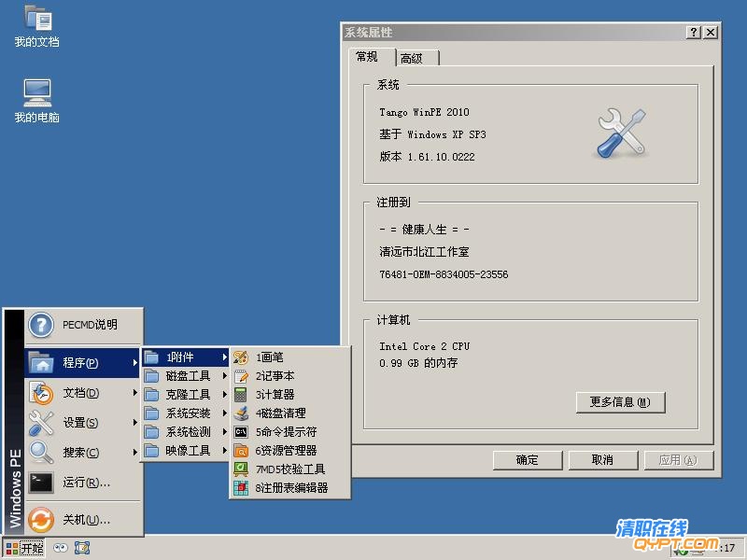Viewport: 747px width, 560px height.
Task: Click the text 基于 Windows XP SP3
Action: pos(432,134)
